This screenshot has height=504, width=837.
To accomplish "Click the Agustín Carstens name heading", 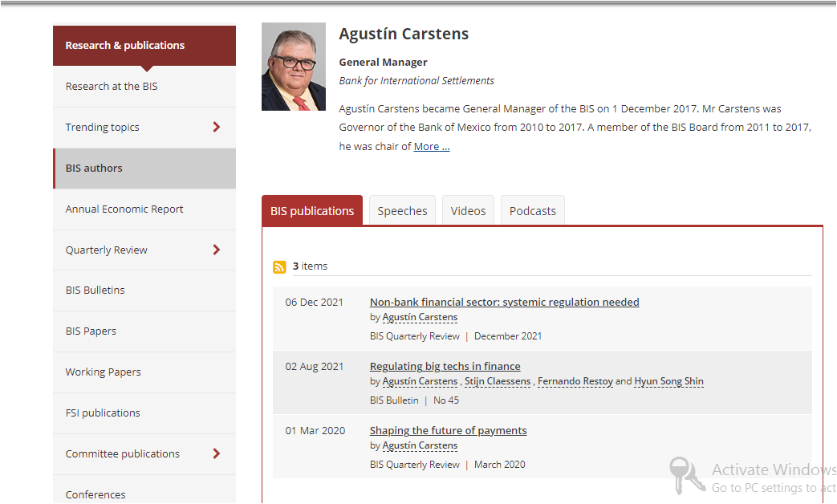I will click(x=404, y=34).
